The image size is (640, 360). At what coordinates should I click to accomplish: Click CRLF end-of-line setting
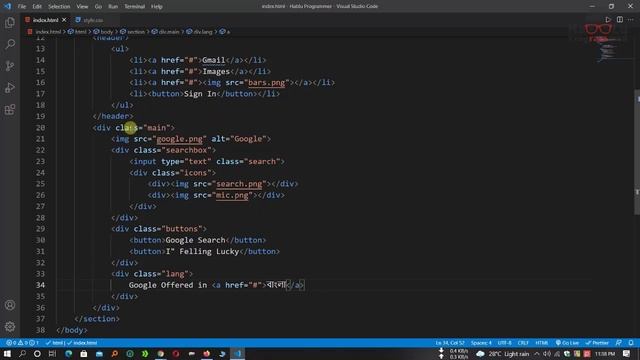(523, 343)
